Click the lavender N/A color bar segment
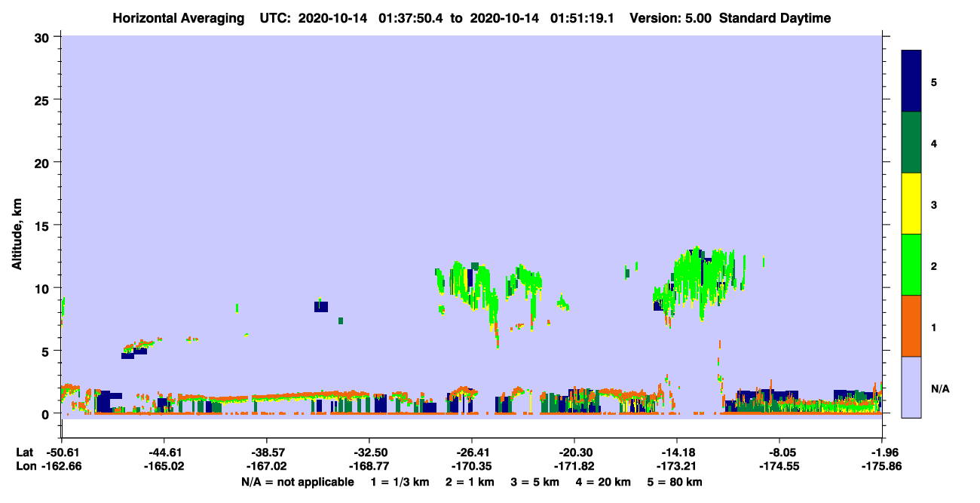980x503 pixels. [x=911, y=387]
